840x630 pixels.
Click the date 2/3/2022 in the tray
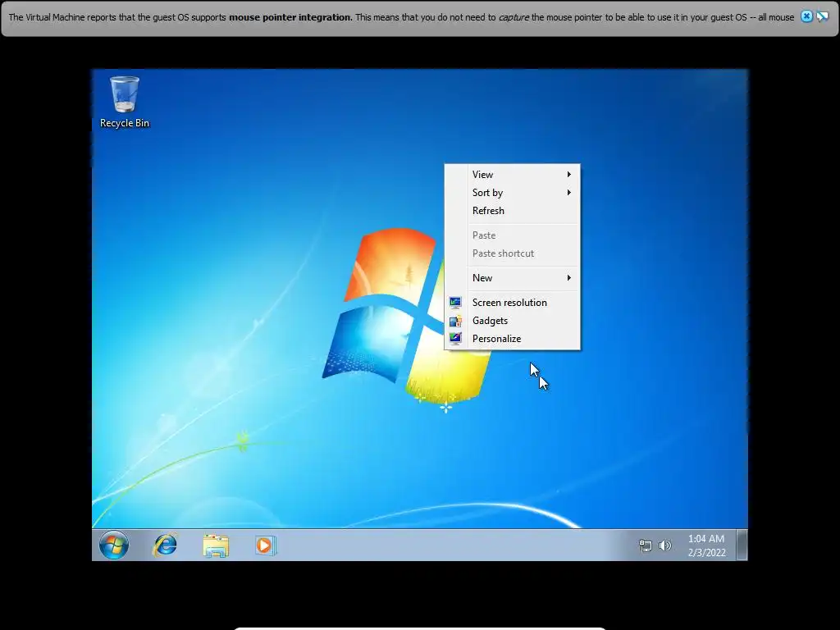707,552
